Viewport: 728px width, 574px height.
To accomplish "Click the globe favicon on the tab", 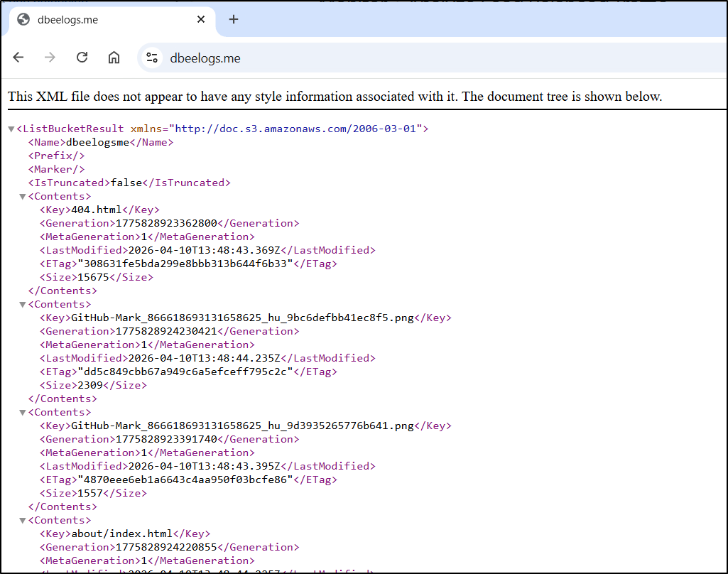I will [23, 20].
